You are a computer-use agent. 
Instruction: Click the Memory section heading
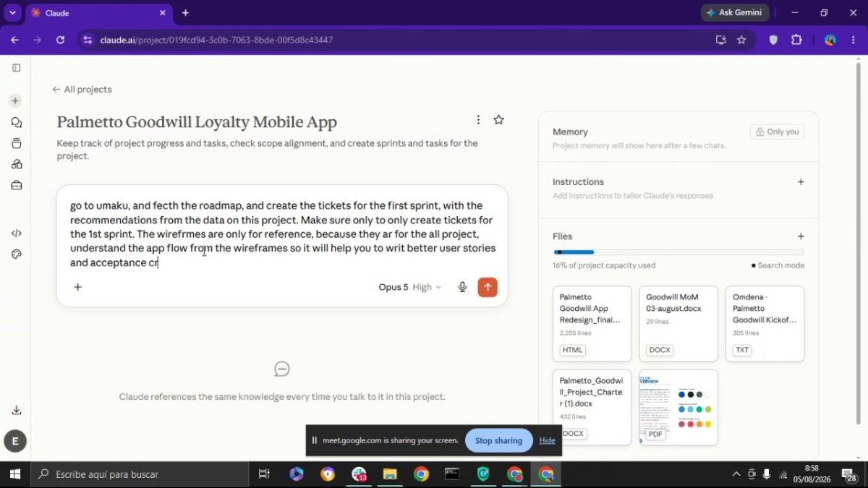pos(570,132)
